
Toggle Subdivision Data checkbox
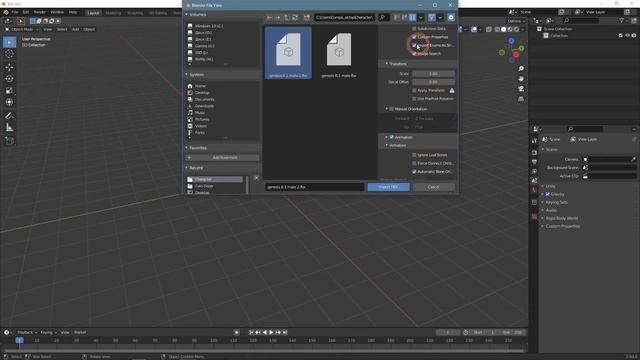click(414, 29)
